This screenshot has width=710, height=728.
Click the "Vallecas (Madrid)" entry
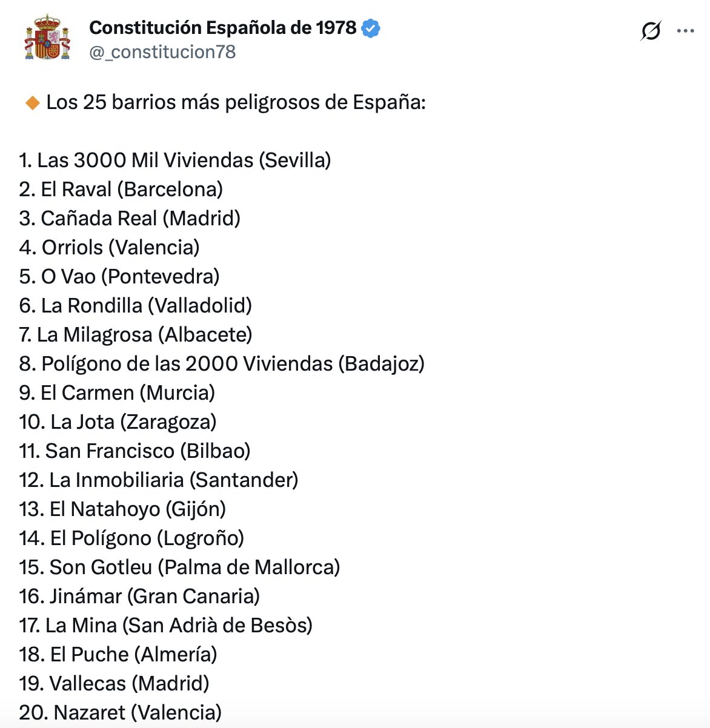point(114,684)
